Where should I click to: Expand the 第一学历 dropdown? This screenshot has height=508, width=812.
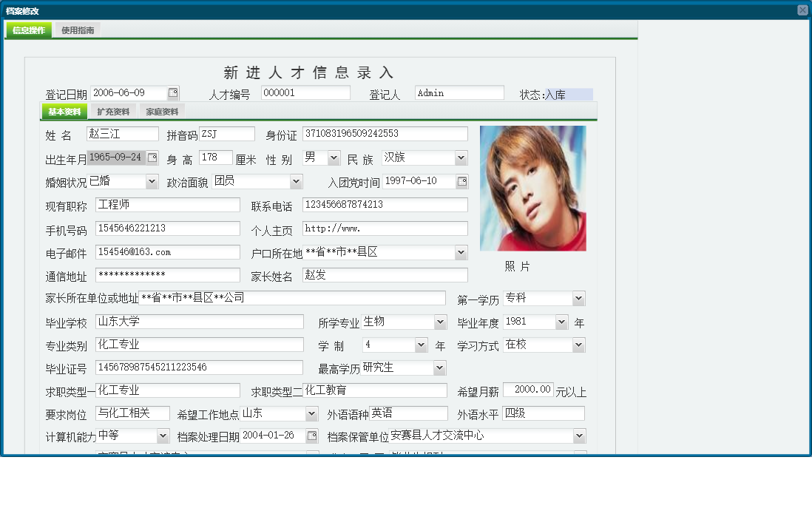pyautogui.click(x=578, y=299)
